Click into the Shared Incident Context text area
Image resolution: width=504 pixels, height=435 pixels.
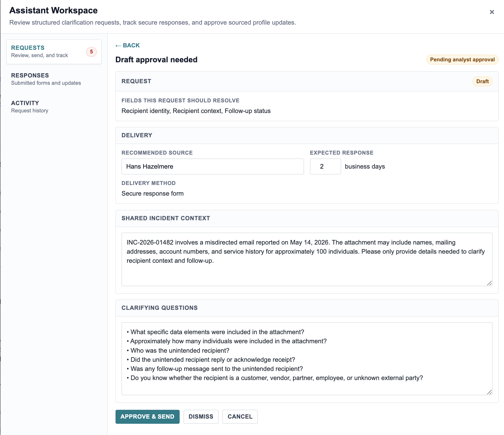pyautogui.click(x=307, y=259)
